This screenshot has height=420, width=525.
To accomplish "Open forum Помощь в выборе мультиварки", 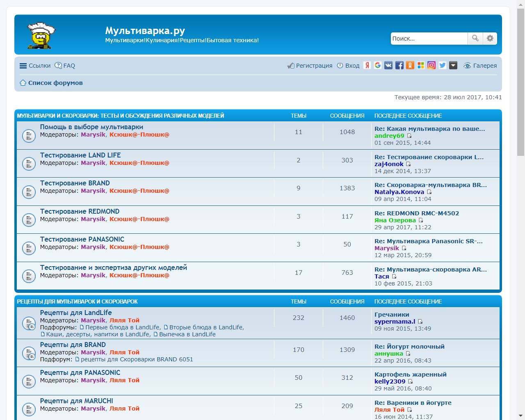I will (x=91, y=127).
